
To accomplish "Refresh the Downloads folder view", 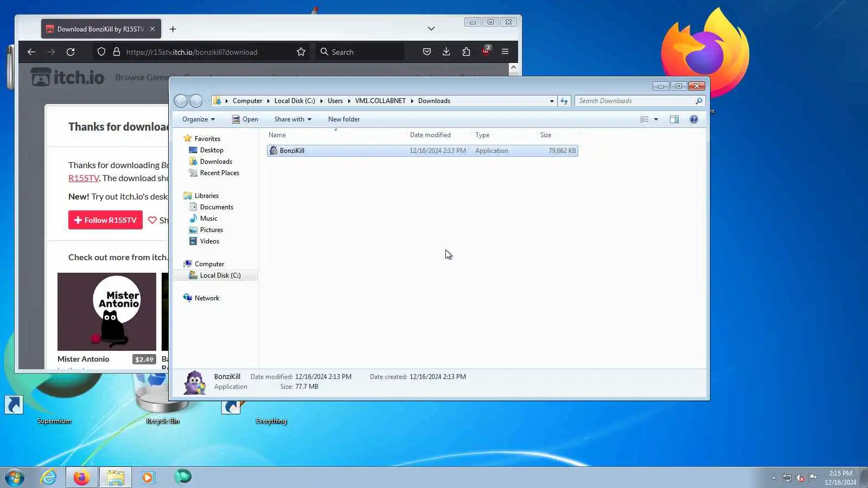I will tap(564, 101).
